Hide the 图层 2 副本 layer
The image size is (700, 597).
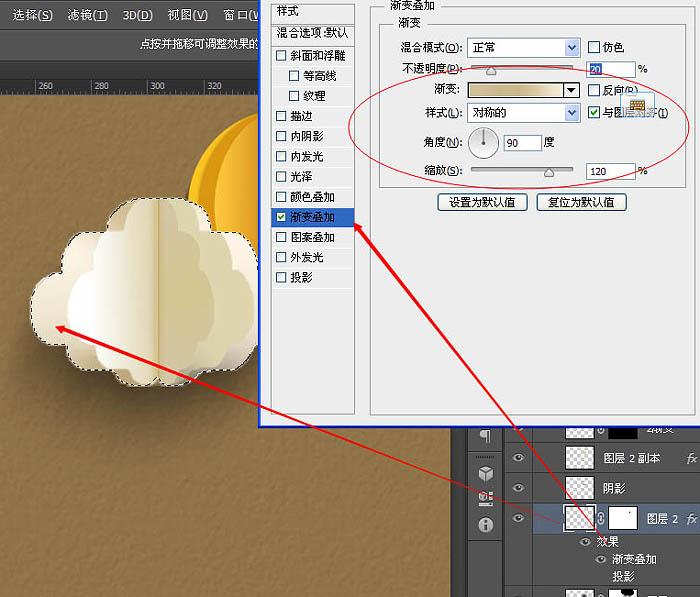(x=518, y=458)
